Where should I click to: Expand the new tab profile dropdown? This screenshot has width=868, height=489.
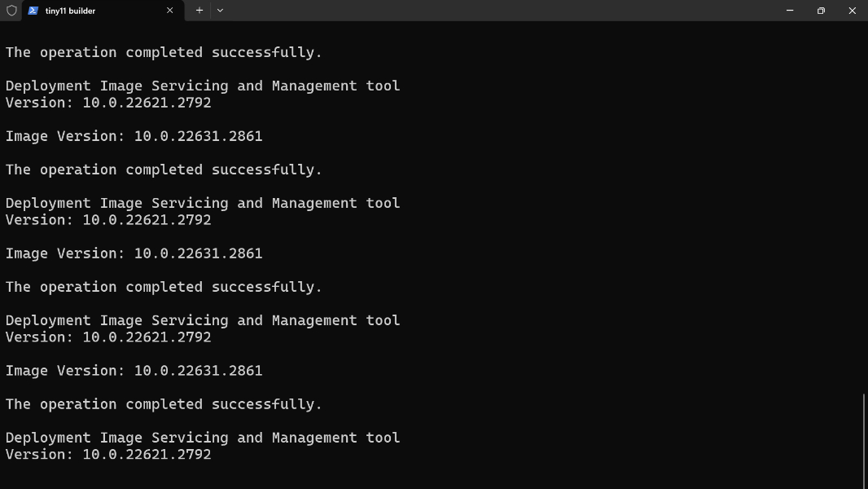tap(220, 11)
